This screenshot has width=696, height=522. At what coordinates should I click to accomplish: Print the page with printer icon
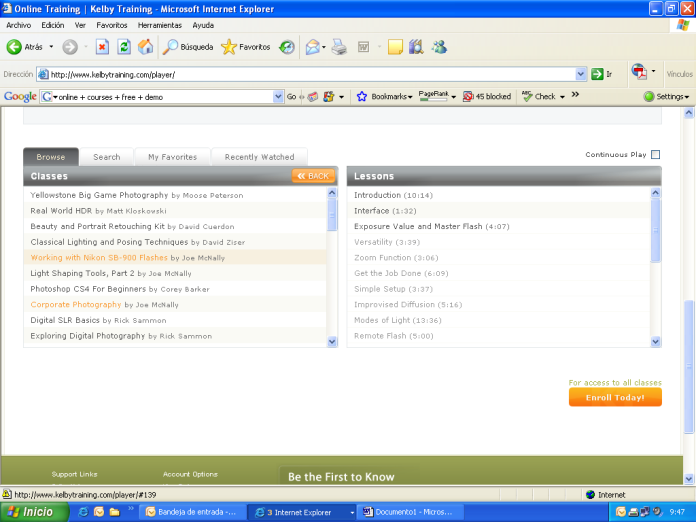tap(339, 47)
